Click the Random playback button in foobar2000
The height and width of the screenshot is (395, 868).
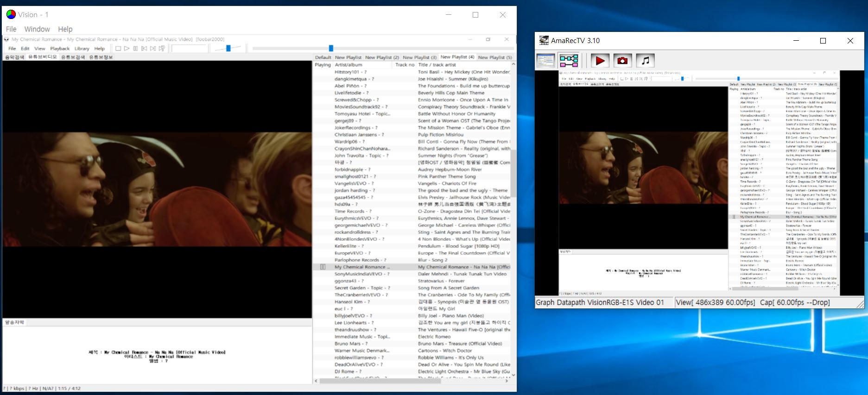(162, 48)
